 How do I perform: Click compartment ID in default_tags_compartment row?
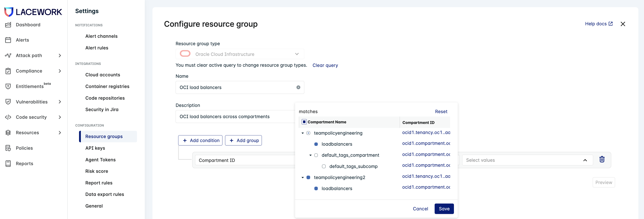click(426, 154)
